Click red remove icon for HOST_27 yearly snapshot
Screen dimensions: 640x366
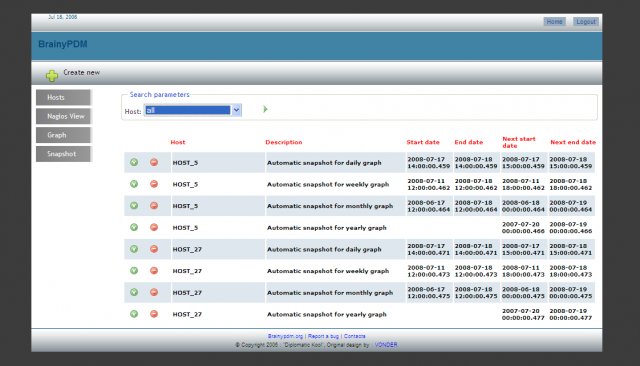[x=154, y=314]
